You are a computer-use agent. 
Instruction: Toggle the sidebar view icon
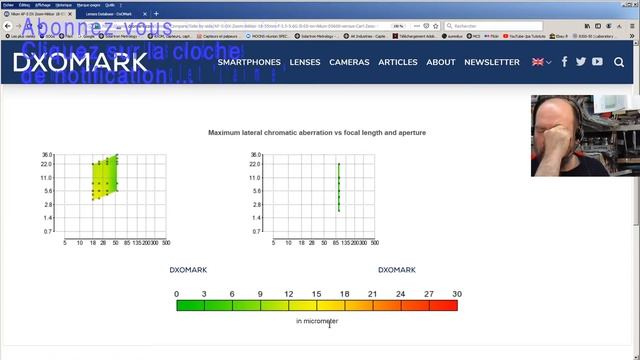(x=598, y=26)
